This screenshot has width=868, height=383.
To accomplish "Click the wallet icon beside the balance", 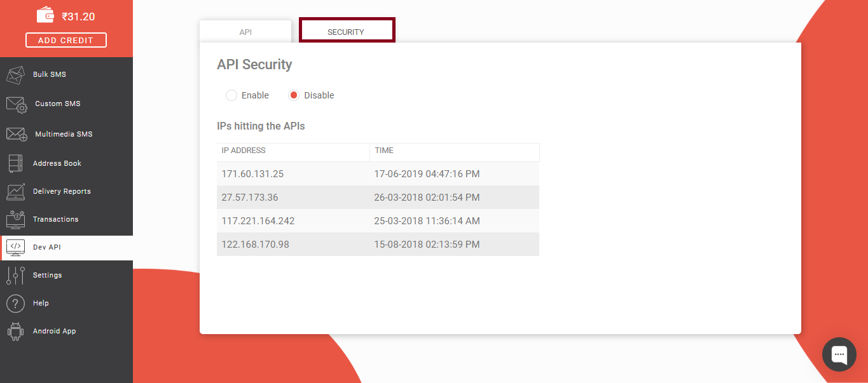I will pyautogui.click(x=46, y=14).
